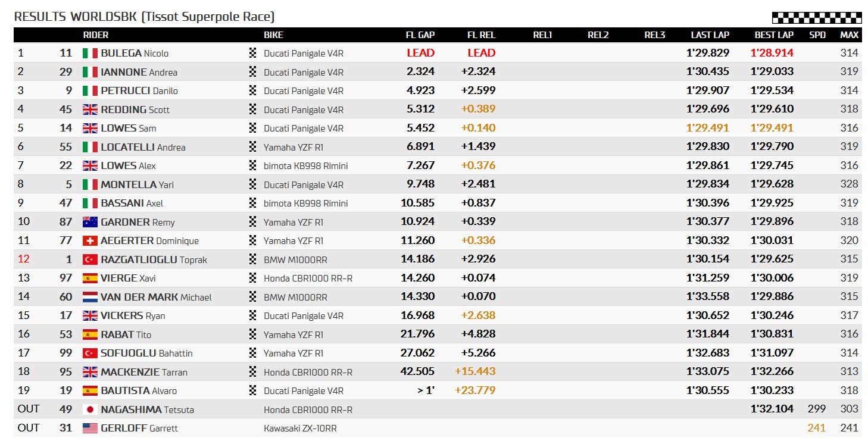Select rider name LOCATELLI Andrea
868x444 pixels.
pos(143,147)
